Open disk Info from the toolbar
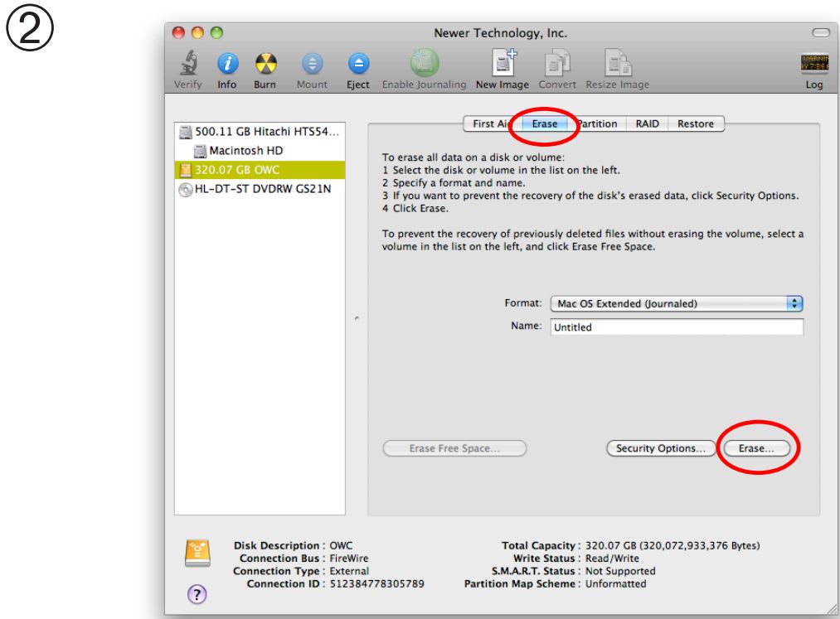Screen dimensions: 840x619 coord(226,66)
